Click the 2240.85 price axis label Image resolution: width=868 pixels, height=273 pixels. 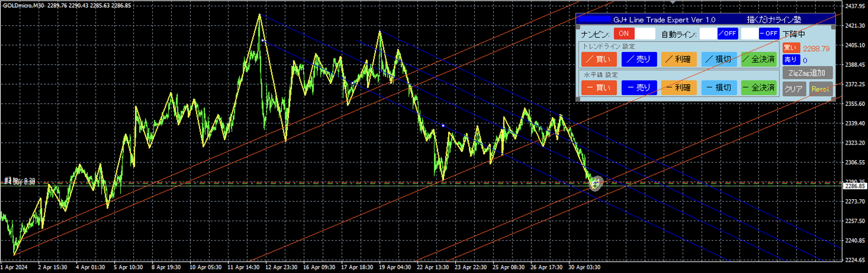pos(855,241)
